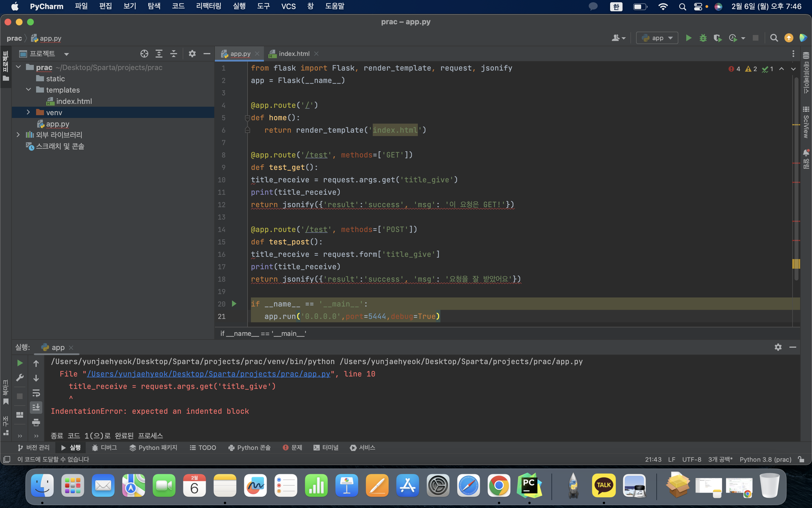Click the 21:43 cursor position widget

653,459
